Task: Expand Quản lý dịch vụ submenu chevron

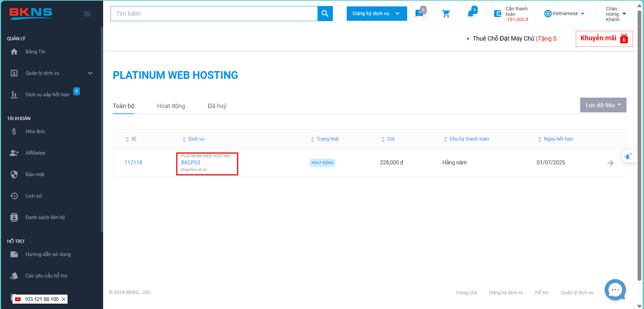Action: pyautogui.click(x=90, y=73)
